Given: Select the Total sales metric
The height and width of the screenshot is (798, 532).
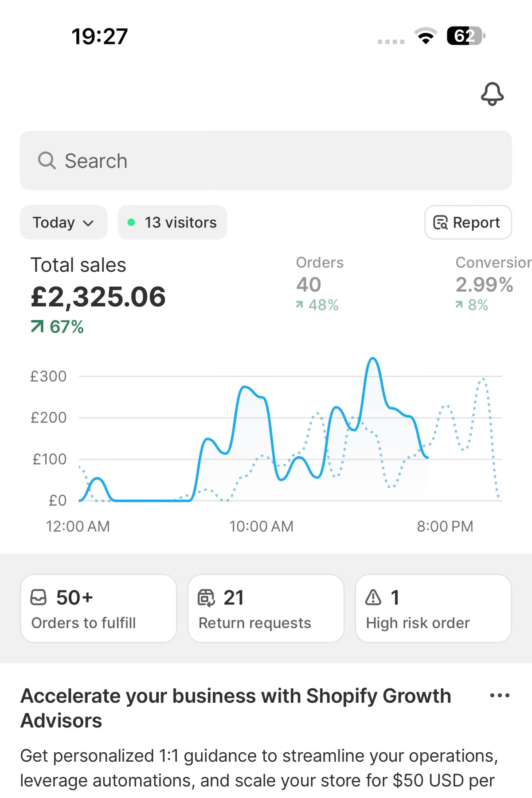Looking at the screenshot, I should pyautogui.click(x=98, y=295).
